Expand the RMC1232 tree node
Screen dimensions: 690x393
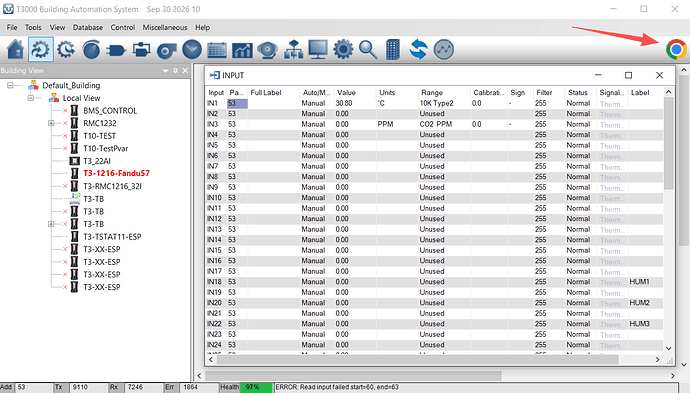pyautogui.click(x=51, y=123)
